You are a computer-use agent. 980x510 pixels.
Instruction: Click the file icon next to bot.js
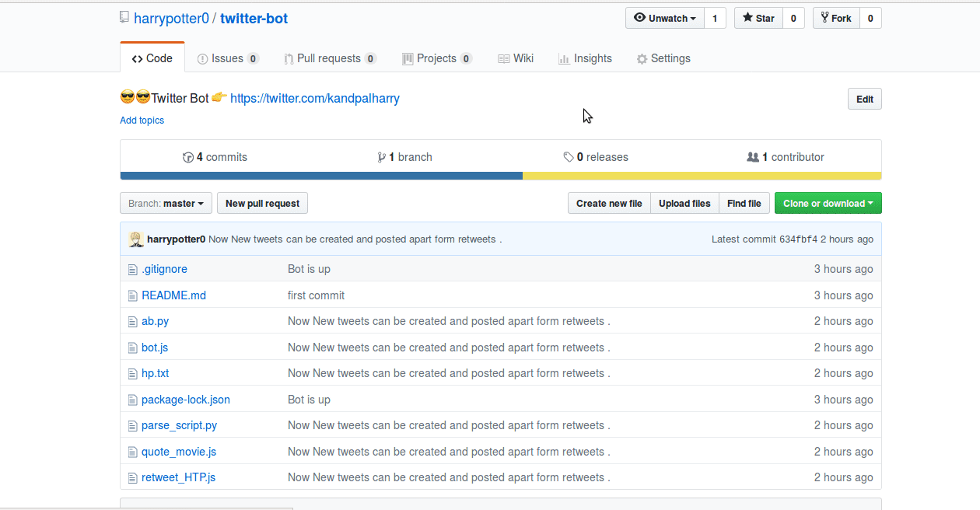click(132, 348)
